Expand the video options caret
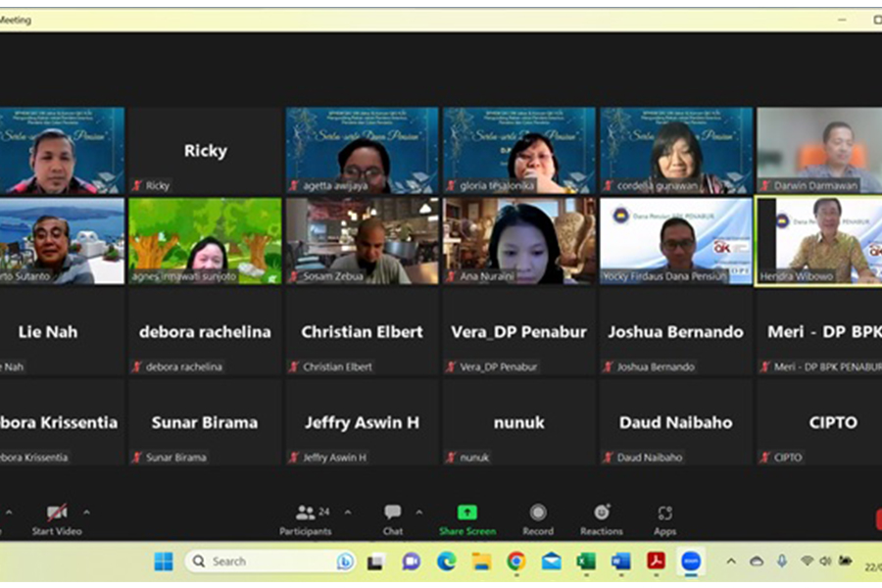The height and width of the screenshot is (588, 882). coord(86,513)
